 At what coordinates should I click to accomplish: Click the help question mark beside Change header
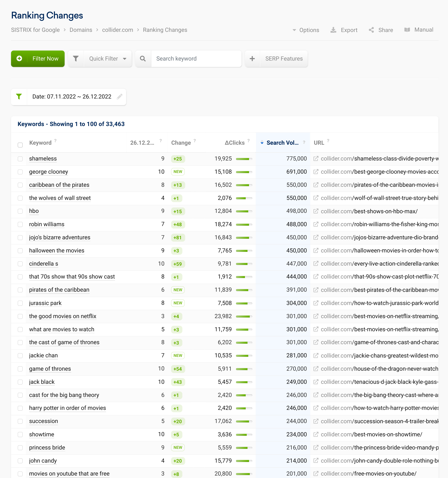[x=195, y=141]
